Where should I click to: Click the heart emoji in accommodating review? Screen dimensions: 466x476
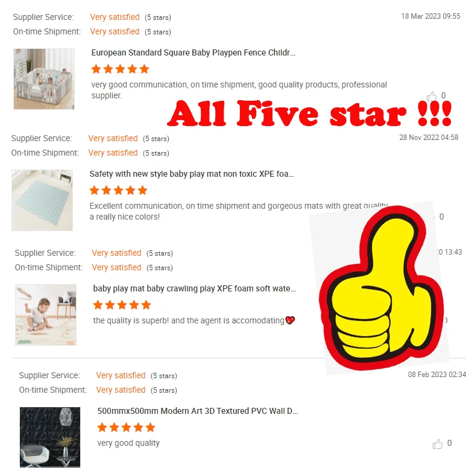290,320
